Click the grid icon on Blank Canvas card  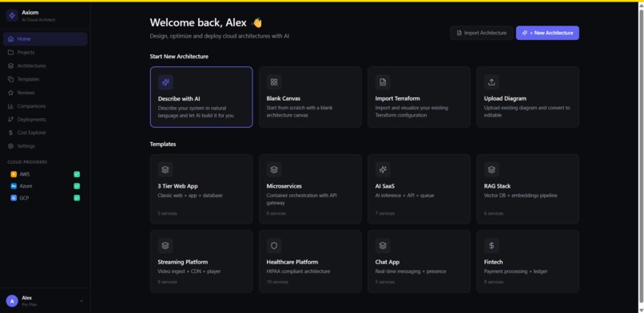click(274, 82)
